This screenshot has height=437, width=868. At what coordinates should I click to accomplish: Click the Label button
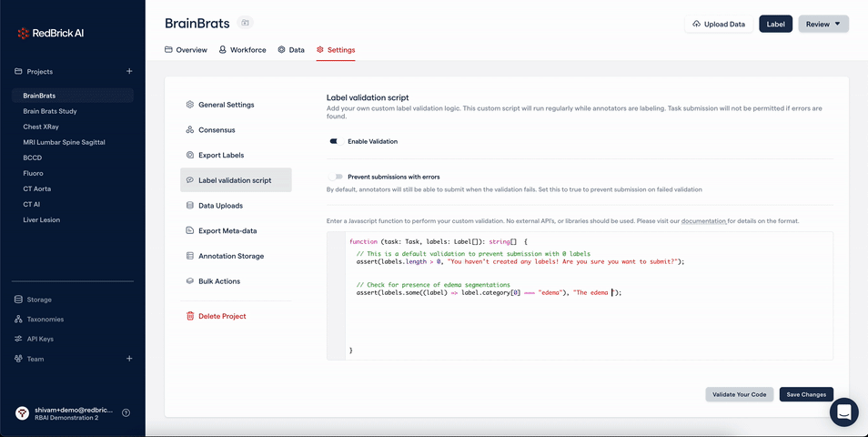click(775, 24)
